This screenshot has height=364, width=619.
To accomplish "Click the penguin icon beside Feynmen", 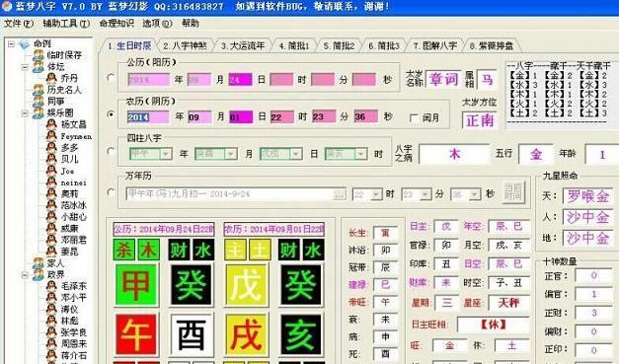I will click(x=51, y=136).
